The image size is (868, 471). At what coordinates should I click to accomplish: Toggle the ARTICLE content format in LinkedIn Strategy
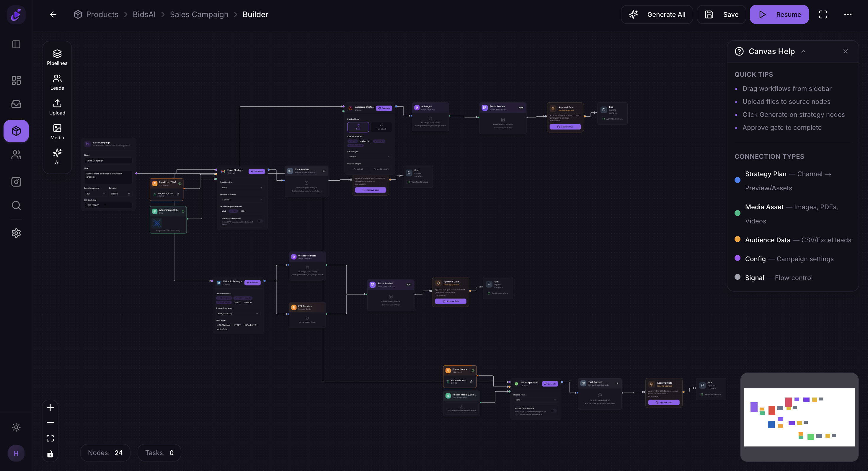pyautogui.click(x=248, y=302)
